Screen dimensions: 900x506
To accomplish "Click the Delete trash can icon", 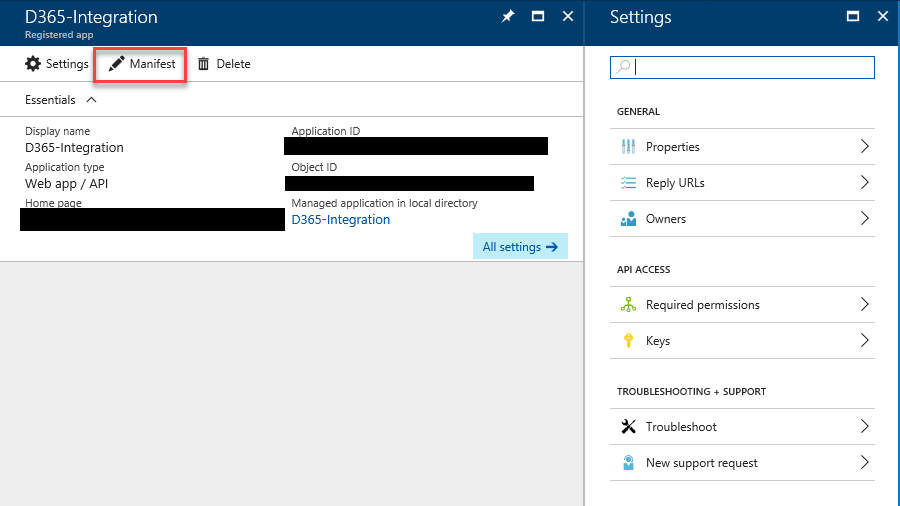I will click(x=203, y=64).
